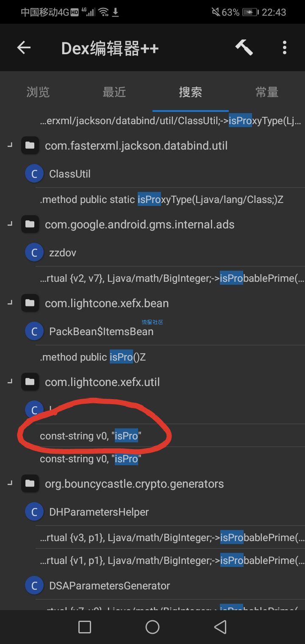Tap the back arrow icon
The image size is (305, 644).
click(x=24, y=48)
